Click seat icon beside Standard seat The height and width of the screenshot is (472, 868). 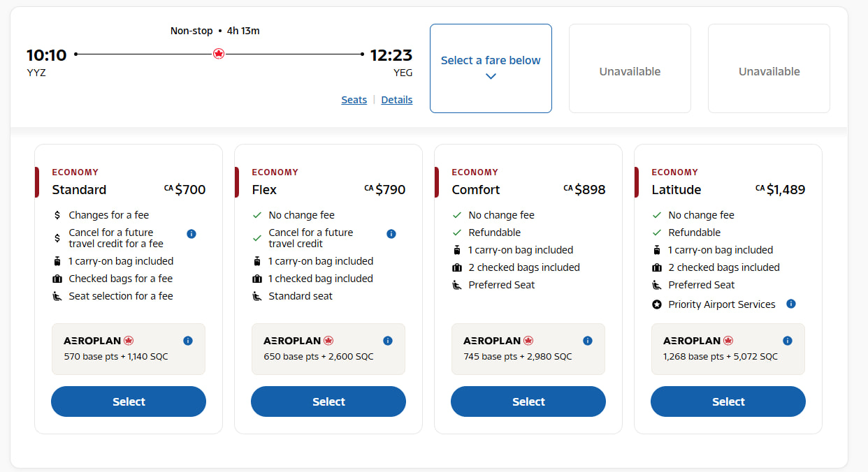tap(257, 296)
